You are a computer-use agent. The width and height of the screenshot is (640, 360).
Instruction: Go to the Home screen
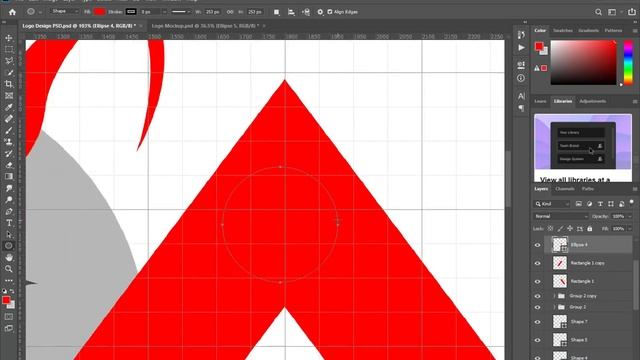tap(12, 12)
